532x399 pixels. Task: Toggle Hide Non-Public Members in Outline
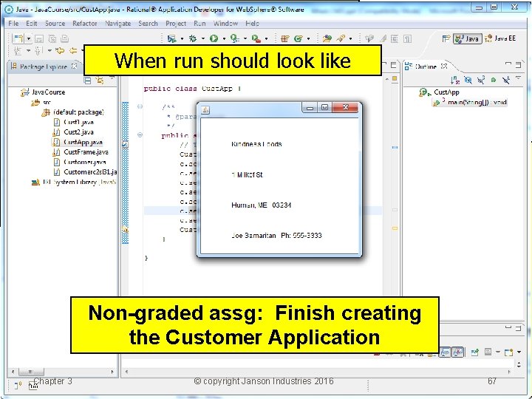pos(494,80)
